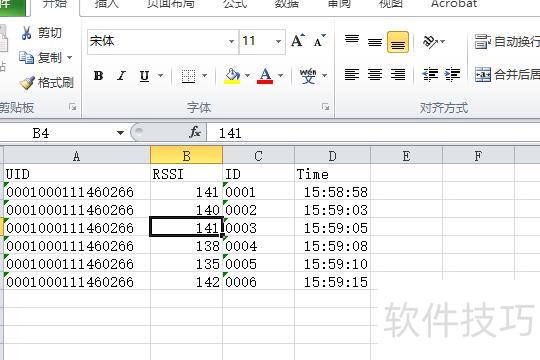540x360 pixels.
Task: Click the UID header cell
Action: (x=77, y=174)
